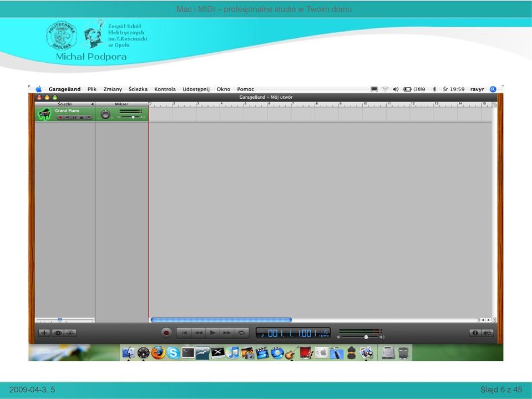
Task: Click the horizontal timeline scrollbar thumb
Action: pyautogui.click(x=221, y=320)
